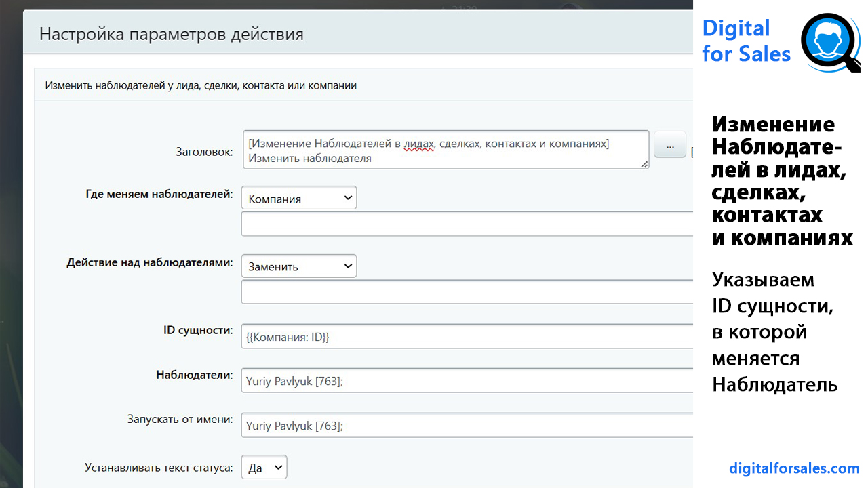This screenshot has height=488, width=868.
Task: Open the digitalforsales.com link
Action: pyautogui.click(x=794, y=468)
